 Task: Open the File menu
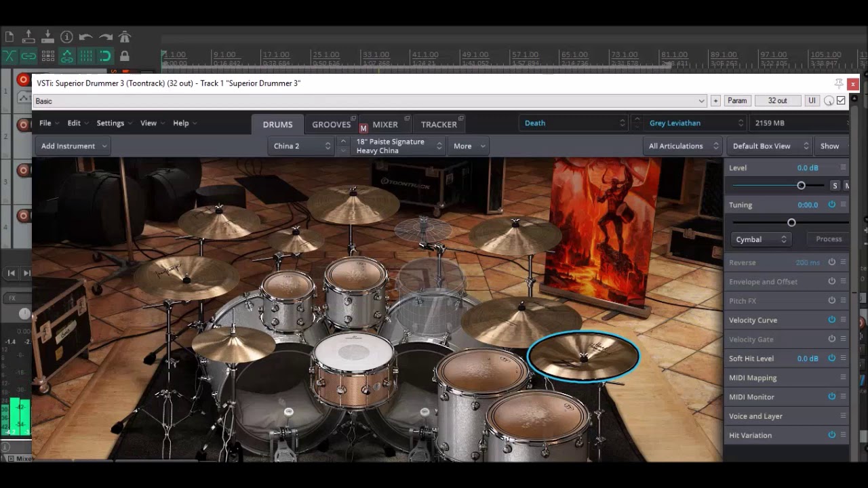pyautogui.click(x=49, y=123)
